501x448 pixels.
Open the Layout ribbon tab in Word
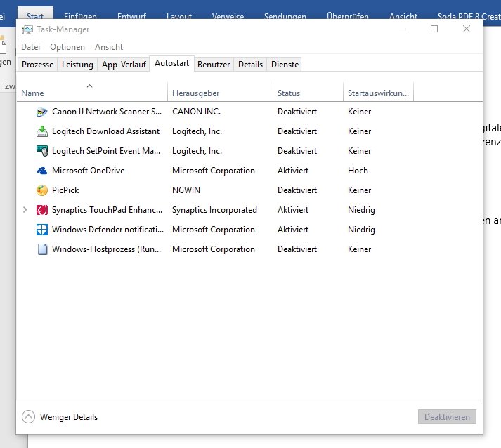coord(179,15)
